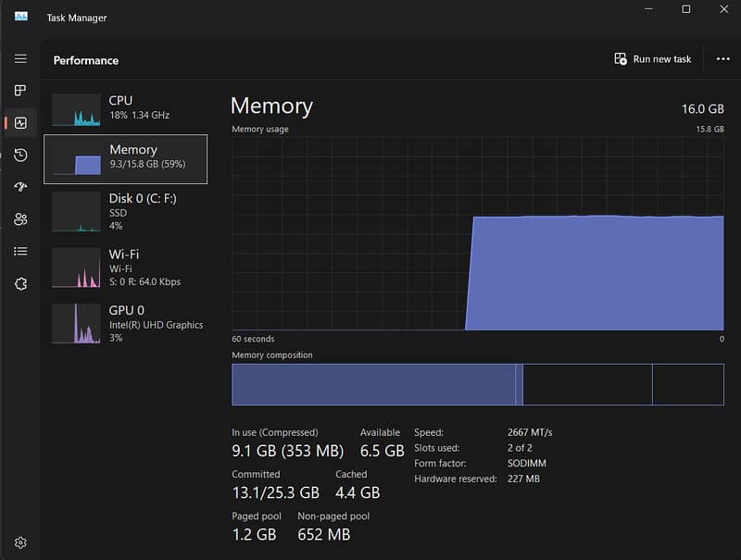This screenshot has width=741, height=560.
Task: Open the App history page icon
Action: pyautogui.click(x=20, y=155)
